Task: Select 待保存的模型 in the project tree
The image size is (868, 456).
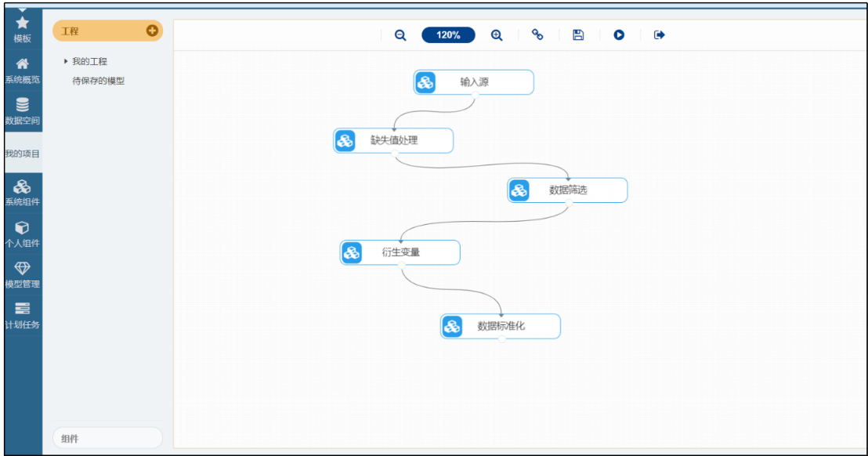Action: point(98,81)
